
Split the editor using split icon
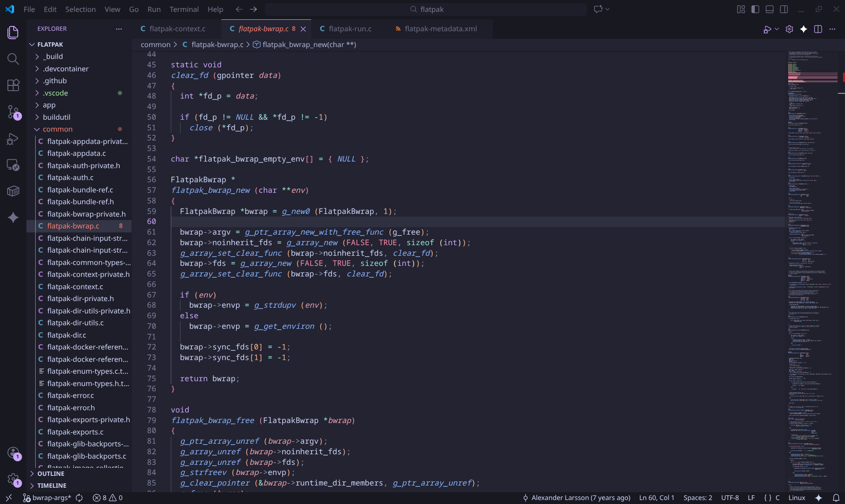click(818, 29)
